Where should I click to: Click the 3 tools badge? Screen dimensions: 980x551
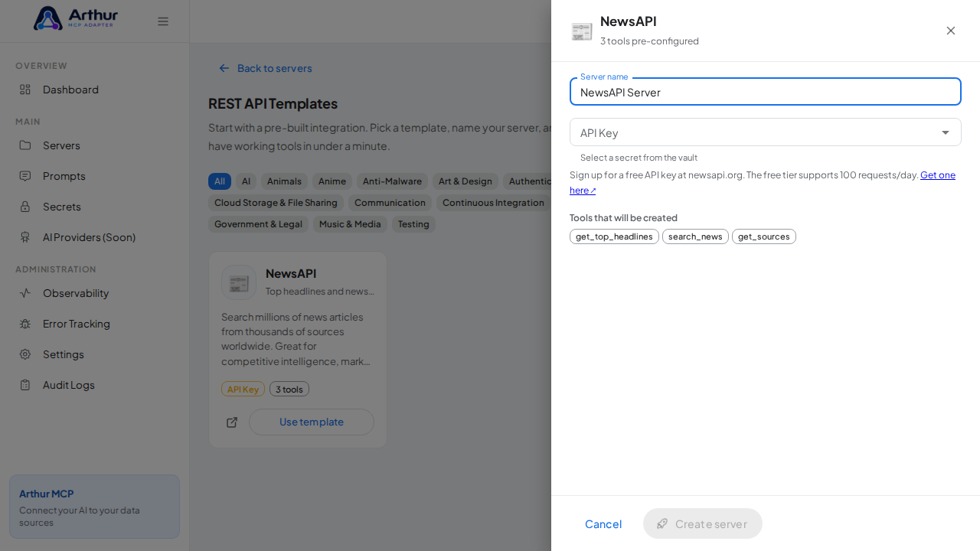289,389
